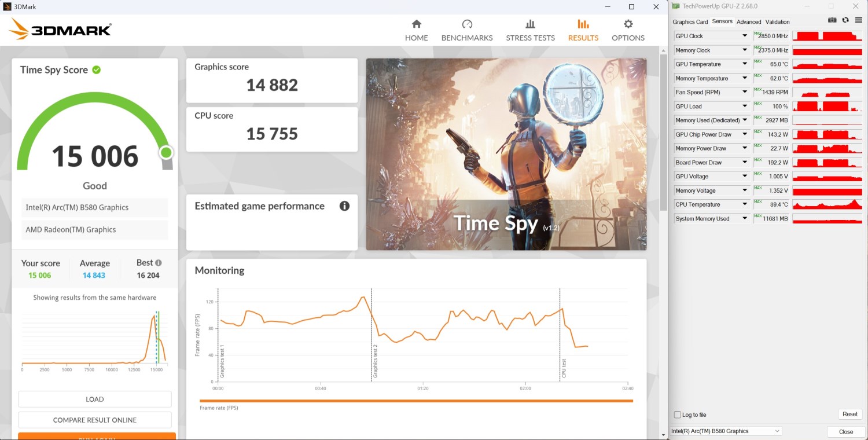The width and height of the screenshot is (868, 440).
Task: Click the Reset button in GPU-Z
Action: click(849, 415)
